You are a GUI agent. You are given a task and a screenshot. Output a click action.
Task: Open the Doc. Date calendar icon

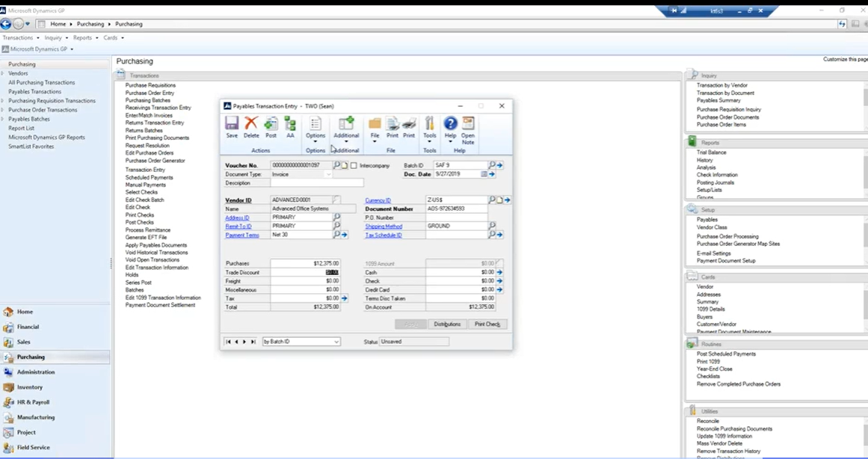[484, 174]
